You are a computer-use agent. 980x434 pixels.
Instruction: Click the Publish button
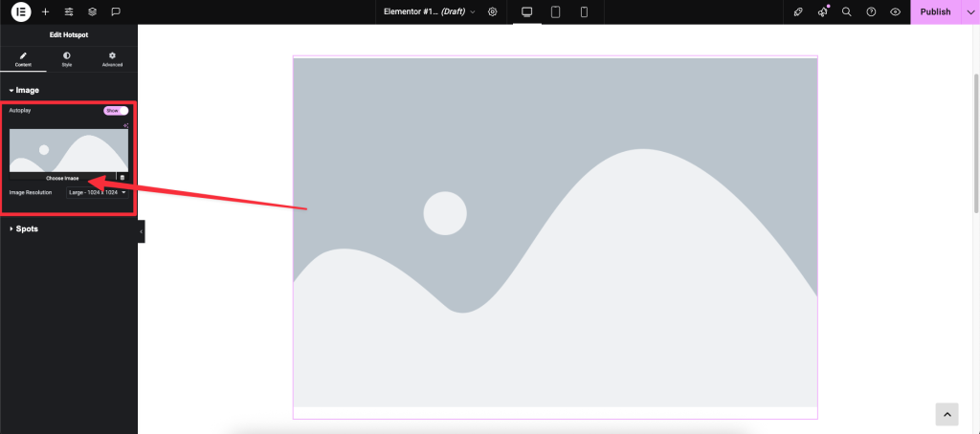(935, 11)
